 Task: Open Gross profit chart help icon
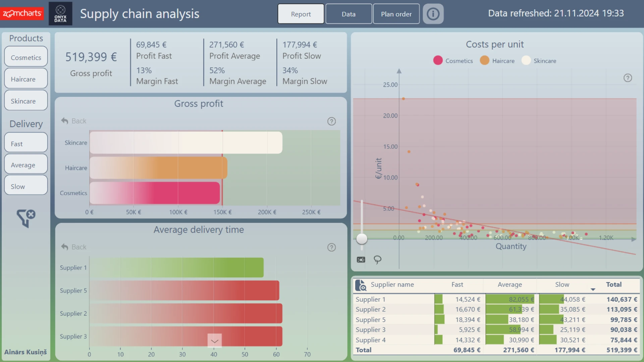pyautogui.click(x=331, y=121)
